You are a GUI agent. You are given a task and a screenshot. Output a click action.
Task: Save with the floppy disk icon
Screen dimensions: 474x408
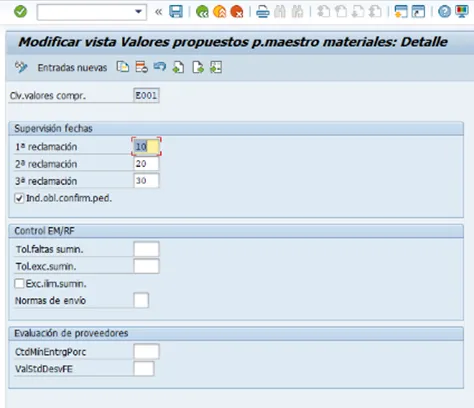tap(176, 12)
